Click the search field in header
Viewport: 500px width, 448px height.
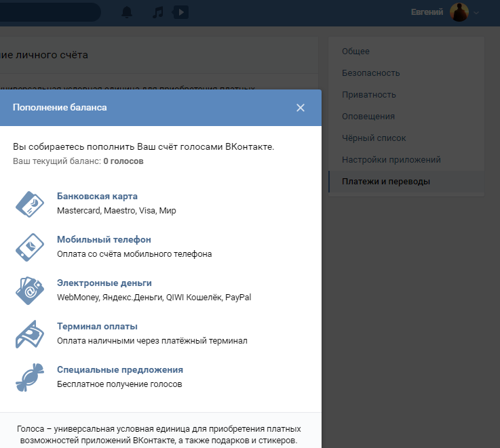50,12
